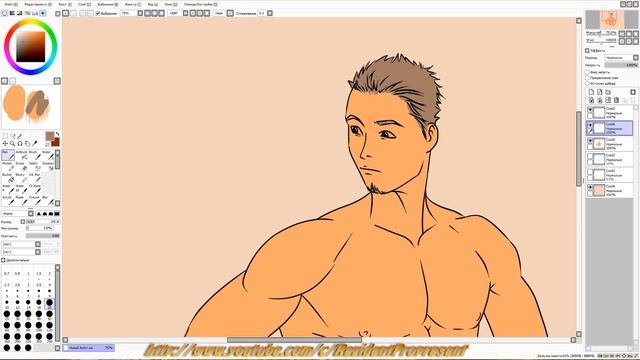Select the Marker tool
The width and height of the screenshot is (640, 360).
[8, 167]
